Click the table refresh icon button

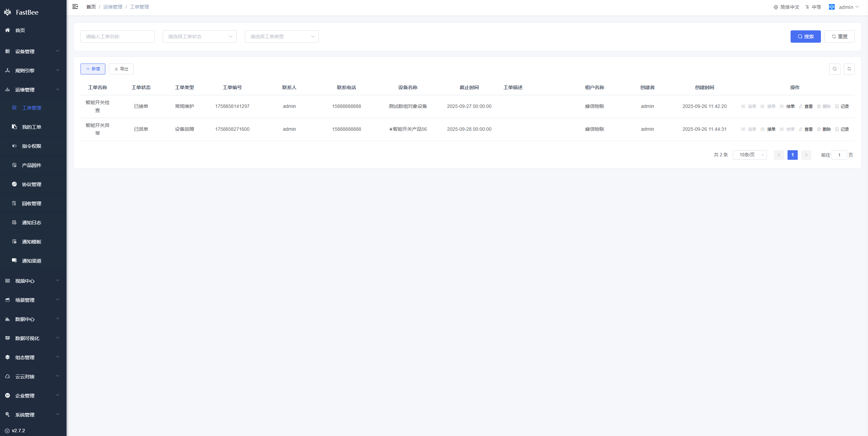(x=849, y=69)
